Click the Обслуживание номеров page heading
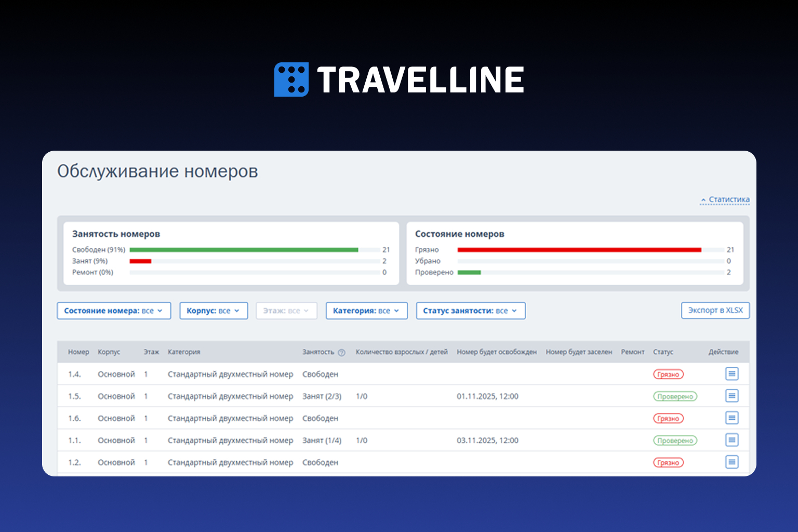 pos(157,171)
